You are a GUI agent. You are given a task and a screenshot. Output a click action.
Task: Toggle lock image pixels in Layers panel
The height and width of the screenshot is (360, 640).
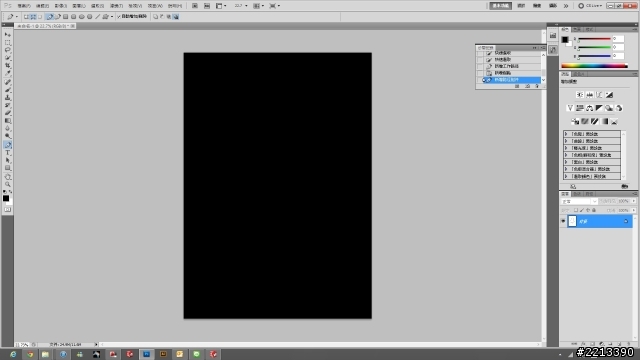[x=582, y=210]
